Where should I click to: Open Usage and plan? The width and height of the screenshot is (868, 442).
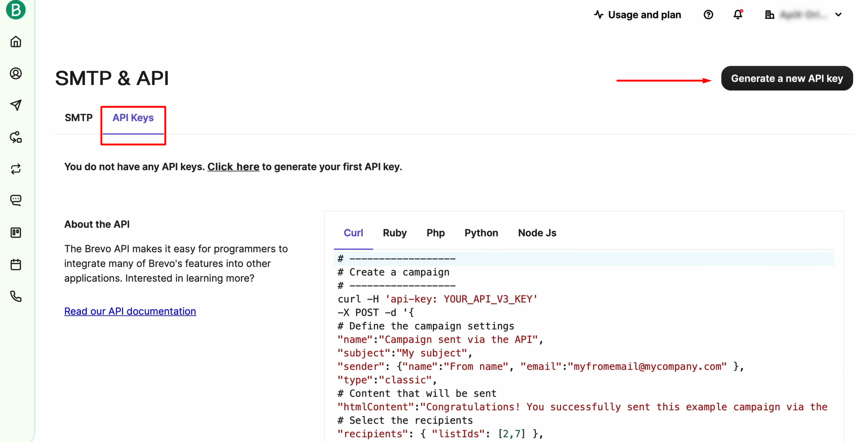[638, 15]
